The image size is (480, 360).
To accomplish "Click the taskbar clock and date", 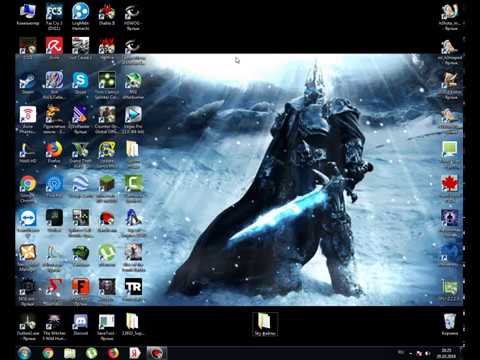I will pos(446,353).
